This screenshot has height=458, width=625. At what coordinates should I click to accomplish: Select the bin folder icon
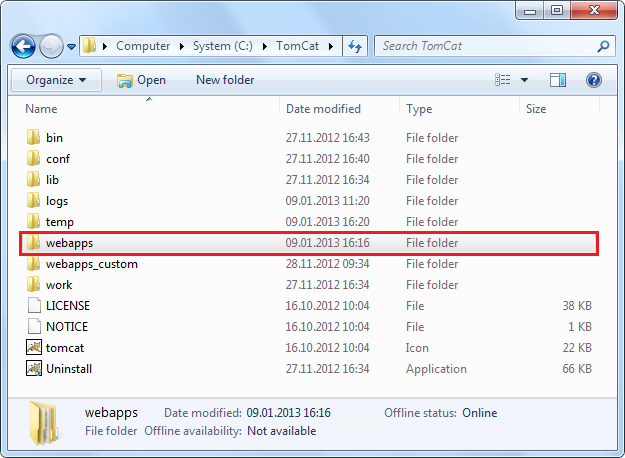click(33, 137)
